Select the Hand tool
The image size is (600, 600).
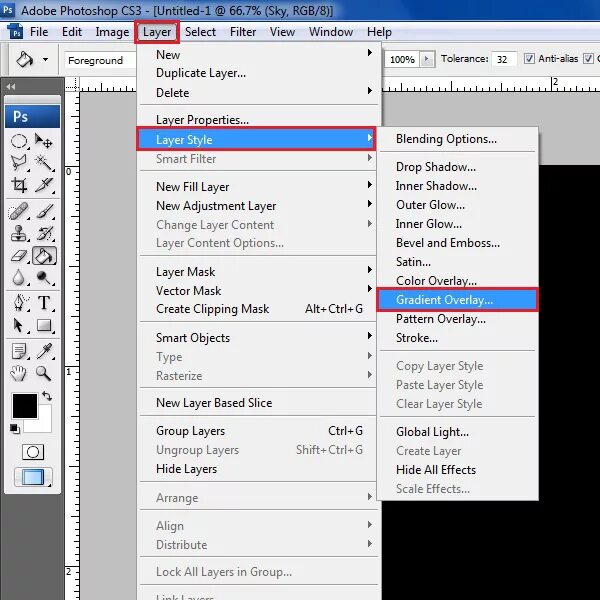(x=19, y=373)
